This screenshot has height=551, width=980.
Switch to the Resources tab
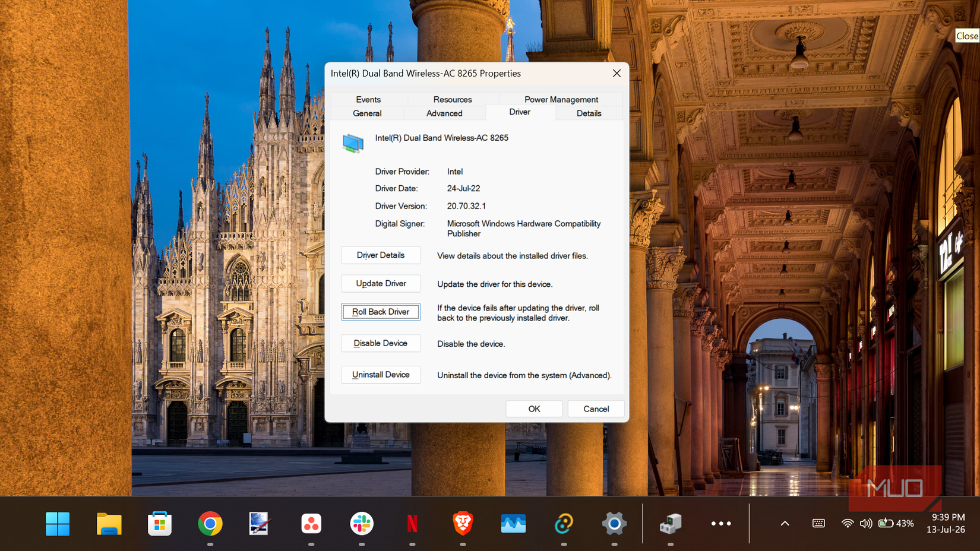453,99
